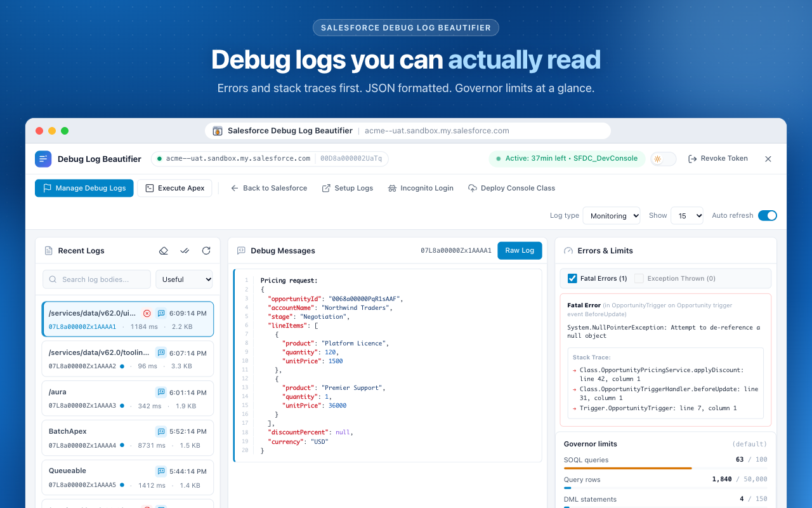
Task: Click the Incognito Login spy icon
Action: (x=392, y=188)
